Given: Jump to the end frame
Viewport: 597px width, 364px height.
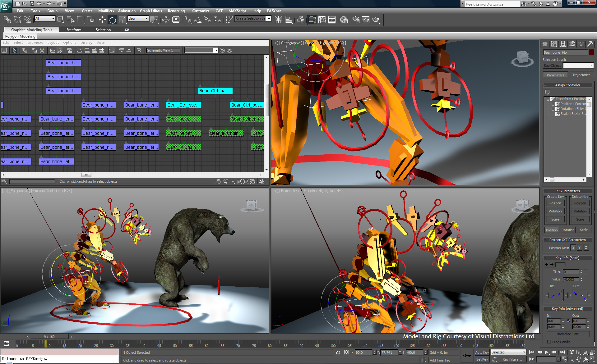Looking at the screenshot, I should pyautogui.click(x=562, y=352).
